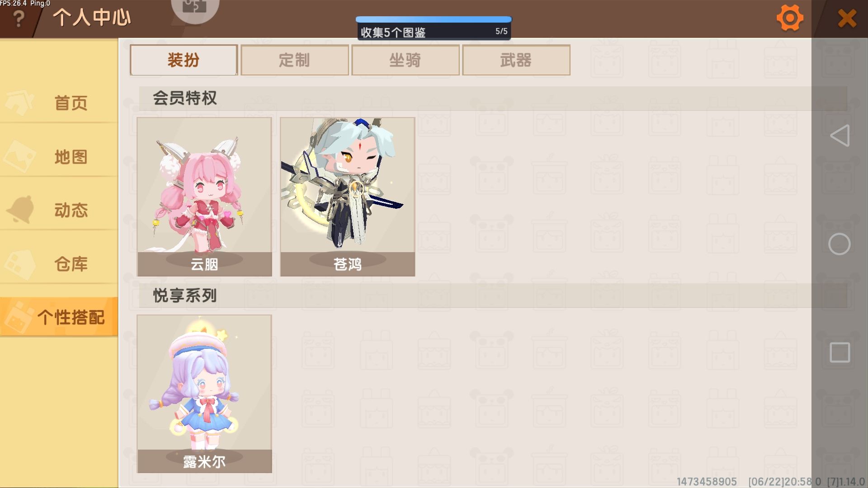The width and height of the screenshot is (868, 488).
Task: Click the 收集5个图鉴 progress bar
Action: click(x=434, y=28)
